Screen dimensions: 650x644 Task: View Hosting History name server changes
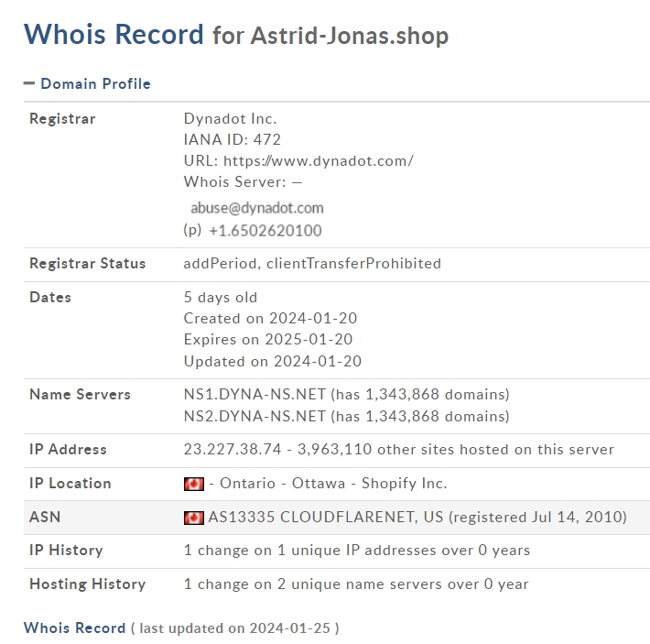[356, 584]
